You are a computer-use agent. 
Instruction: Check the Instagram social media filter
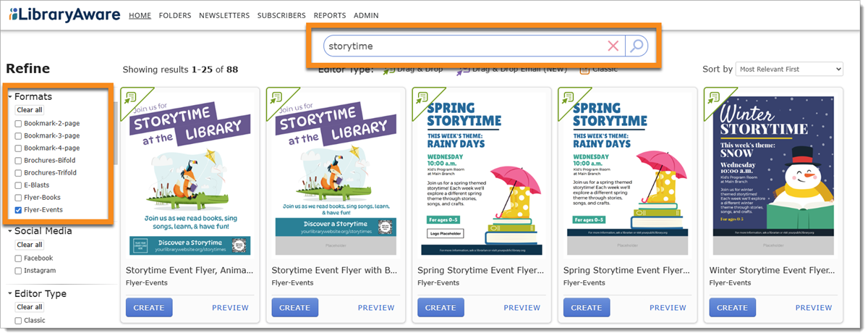tap(19, 270)
